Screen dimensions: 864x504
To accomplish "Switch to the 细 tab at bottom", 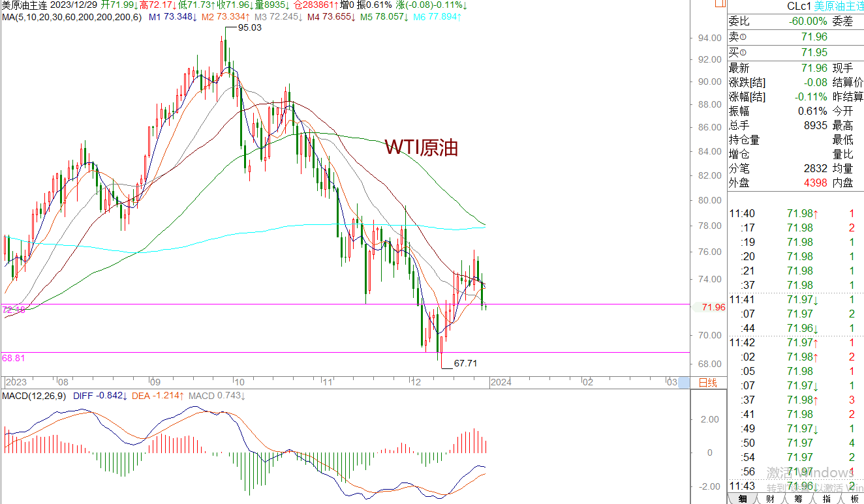I will coord(743,499).
